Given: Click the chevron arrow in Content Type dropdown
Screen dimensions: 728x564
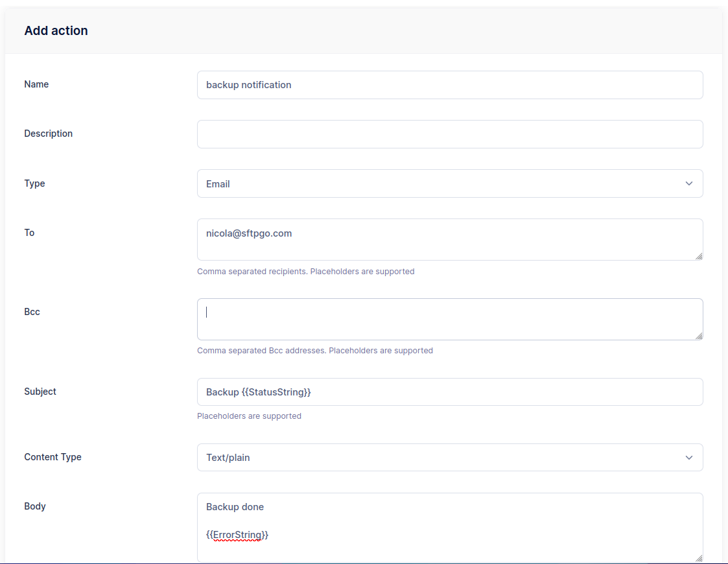Looking at the screenshot, I should click(x=688, y=458).
